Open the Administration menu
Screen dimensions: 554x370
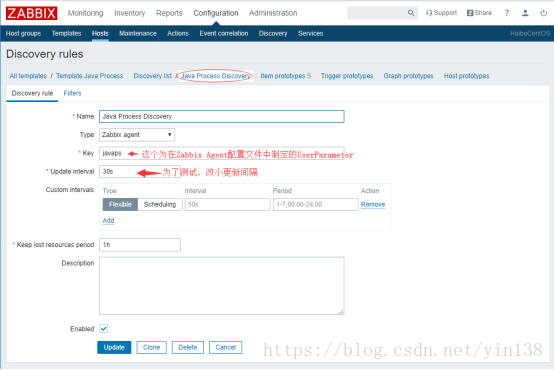273,13
